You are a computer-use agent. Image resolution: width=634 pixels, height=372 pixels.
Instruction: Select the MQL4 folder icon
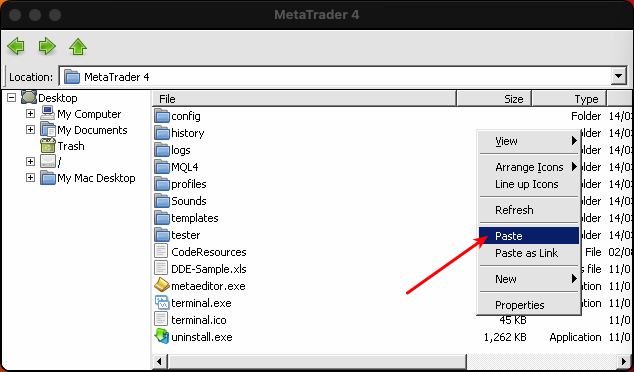[x=162, y=167]
